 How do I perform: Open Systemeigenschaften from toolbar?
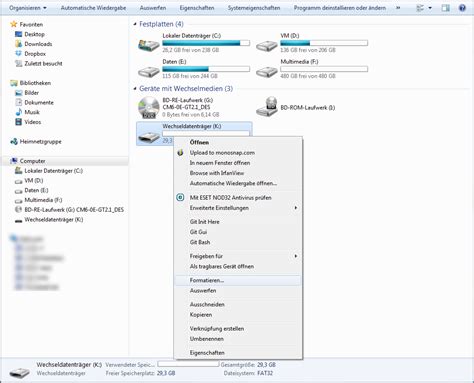coord(254,8)
